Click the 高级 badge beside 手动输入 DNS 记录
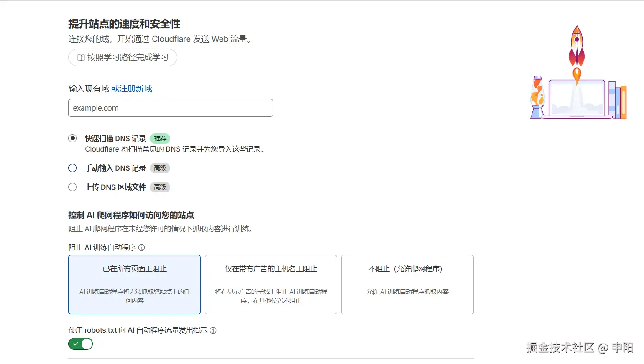This screenshot has height=364, width=644. (160, 168)
